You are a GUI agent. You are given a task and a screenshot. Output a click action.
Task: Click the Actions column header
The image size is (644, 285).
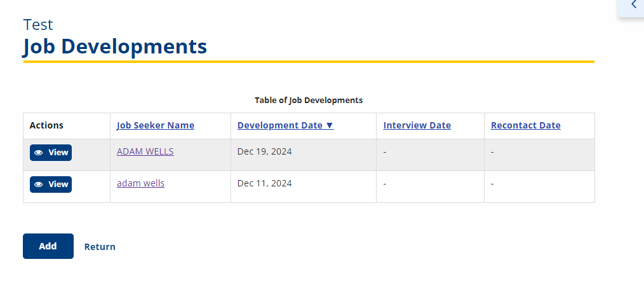pos(46,125)
